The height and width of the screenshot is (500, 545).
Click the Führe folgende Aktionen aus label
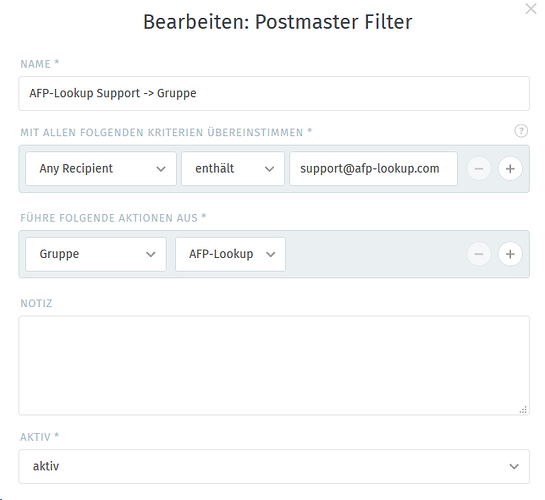[113, 218]
